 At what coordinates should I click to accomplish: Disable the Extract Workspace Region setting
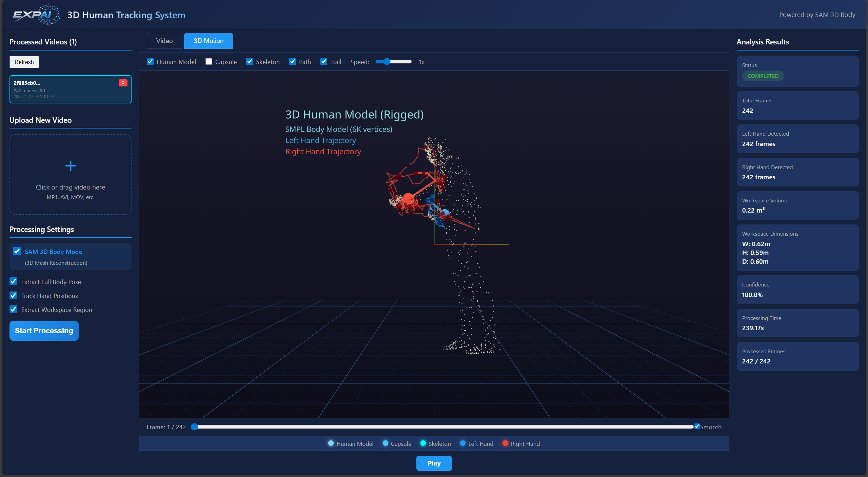tap(14, 309)
